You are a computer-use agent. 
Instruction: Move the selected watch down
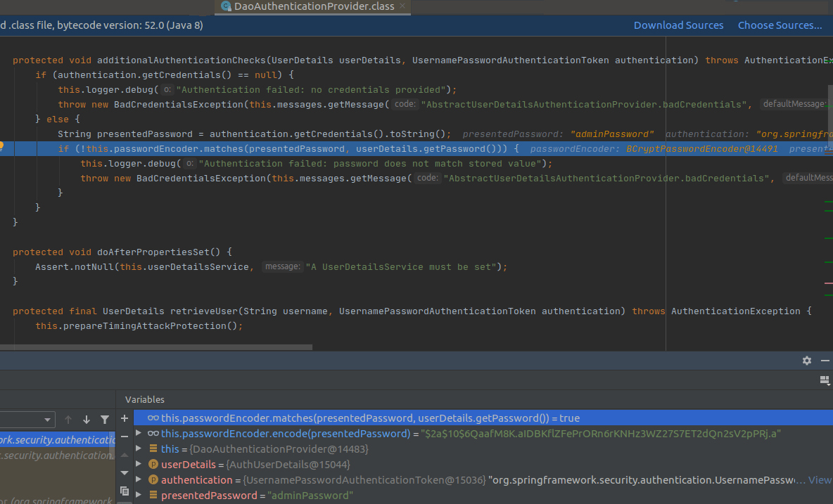[125, 473]
